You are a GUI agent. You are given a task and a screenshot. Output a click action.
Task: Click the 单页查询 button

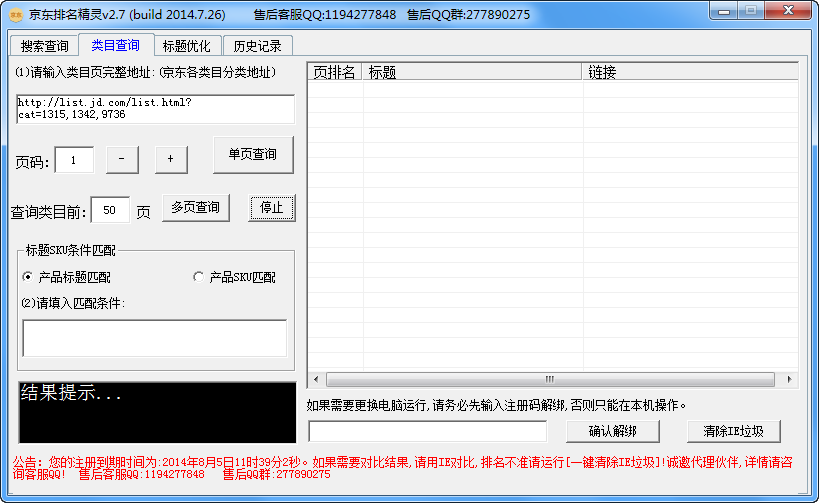(x=253, y=154)
